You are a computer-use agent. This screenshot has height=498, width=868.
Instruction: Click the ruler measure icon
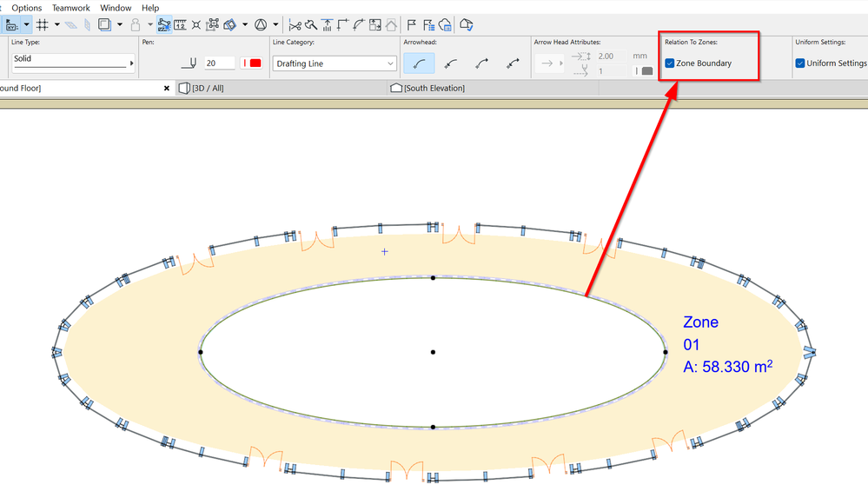[x=181, y=25]
